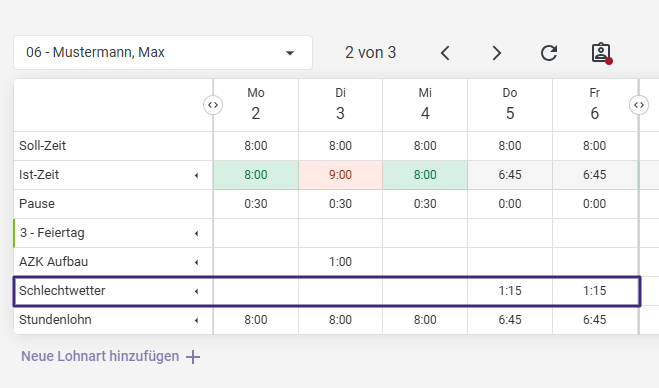This screenshot has height=388, width=659.
Task: Expand the Stundenlohn row arrow
Action: point(196,320)
